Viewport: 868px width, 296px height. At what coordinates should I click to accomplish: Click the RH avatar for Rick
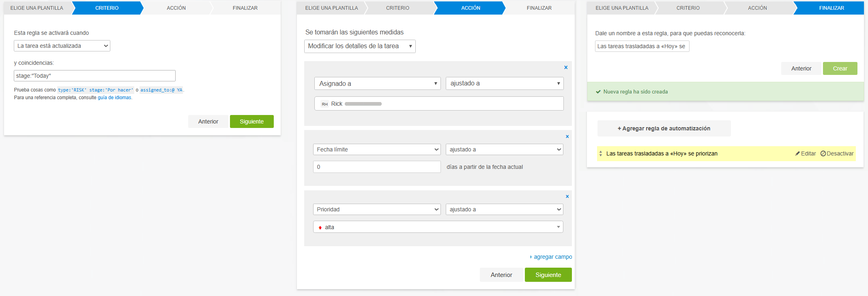[324, 104]
